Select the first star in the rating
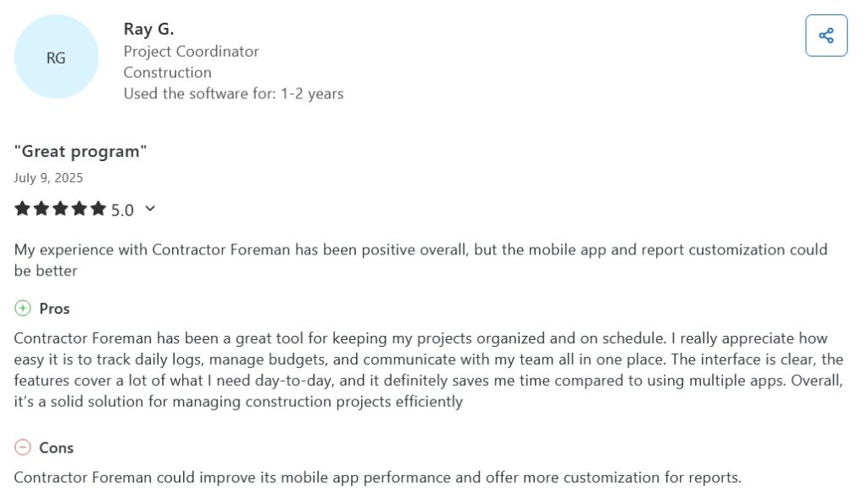 click(x=21, y=208)
